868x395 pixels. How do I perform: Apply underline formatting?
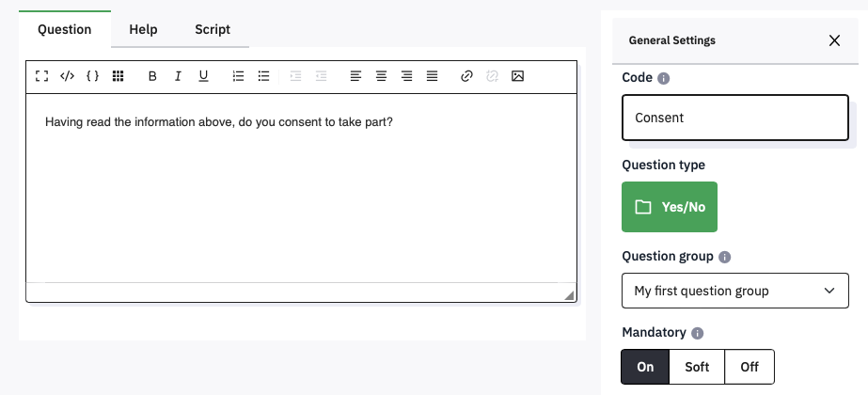[203, 76]
